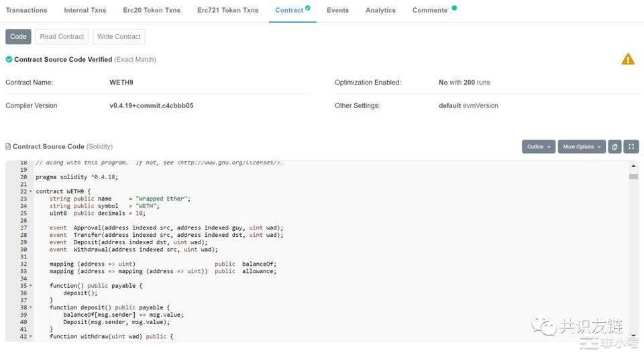The height and width of the screenshot is (355, 644).
Task: Click the 'Contract Source Code Verified' heading
Action: point(63,60)
